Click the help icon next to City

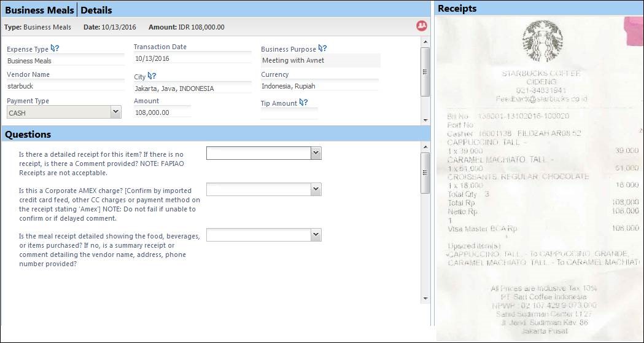pos(152,76)
